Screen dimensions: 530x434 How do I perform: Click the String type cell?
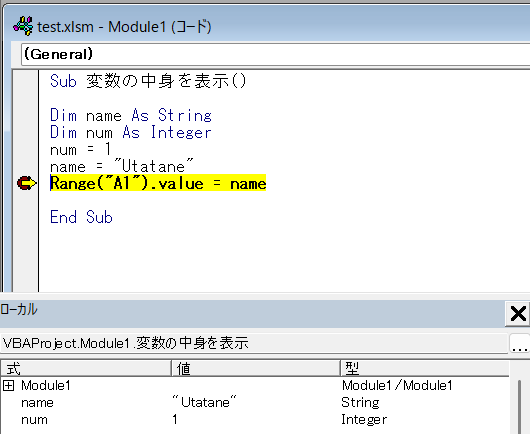[x=360, y=403]
